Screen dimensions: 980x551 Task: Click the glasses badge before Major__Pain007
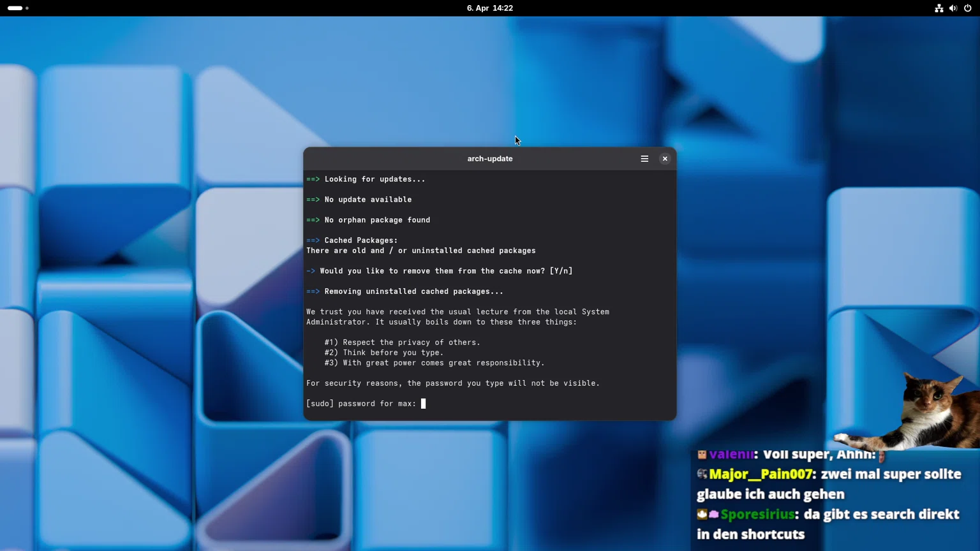point(701,474)
